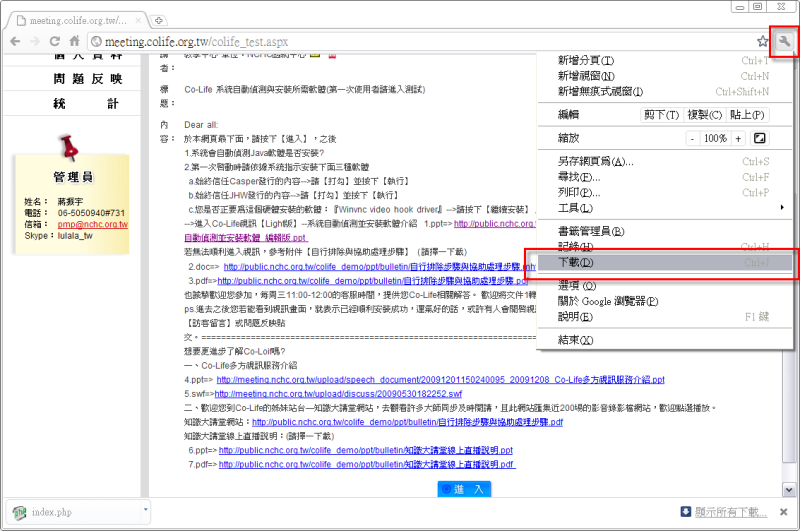The width and height of the screenshot is (800, 531).
Task: Click the browser forward arrow
Action: (35, 41)
